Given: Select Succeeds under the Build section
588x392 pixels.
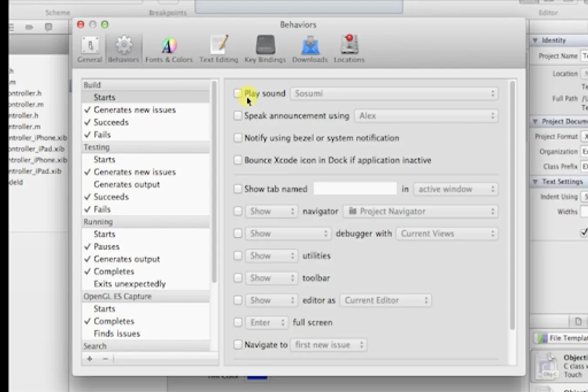Looking at the screenshot, I should [x=146, y=122].
